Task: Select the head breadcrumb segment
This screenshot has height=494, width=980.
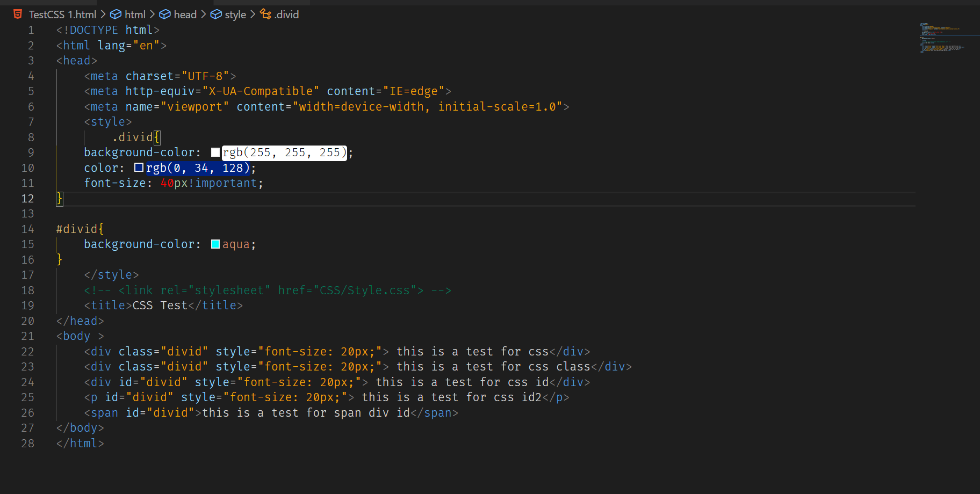Action: point(185,14)
